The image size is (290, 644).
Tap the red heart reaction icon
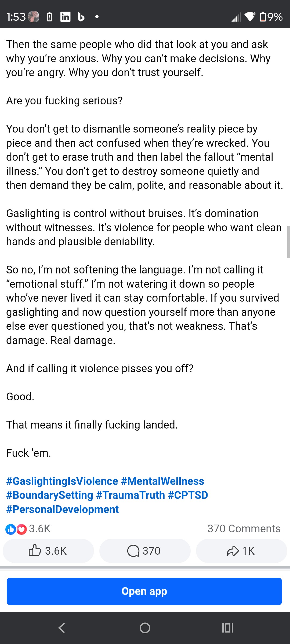click(x=22, y=529)
